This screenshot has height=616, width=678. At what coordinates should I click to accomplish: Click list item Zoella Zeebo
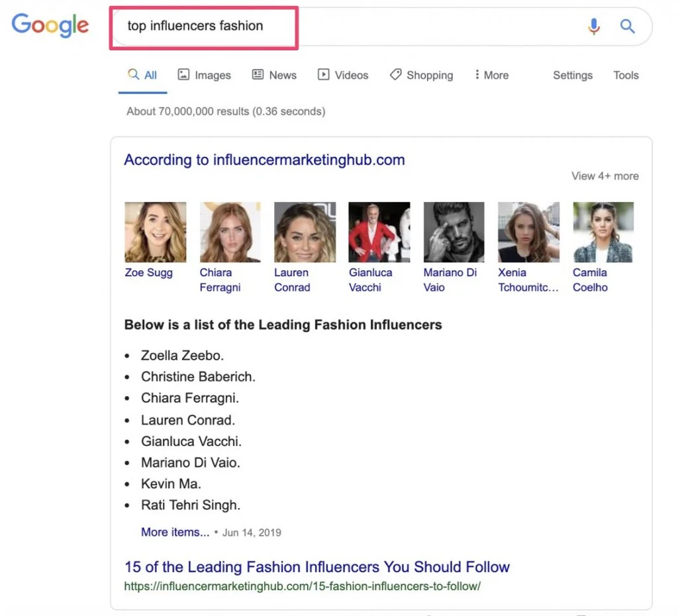(182, 356)
